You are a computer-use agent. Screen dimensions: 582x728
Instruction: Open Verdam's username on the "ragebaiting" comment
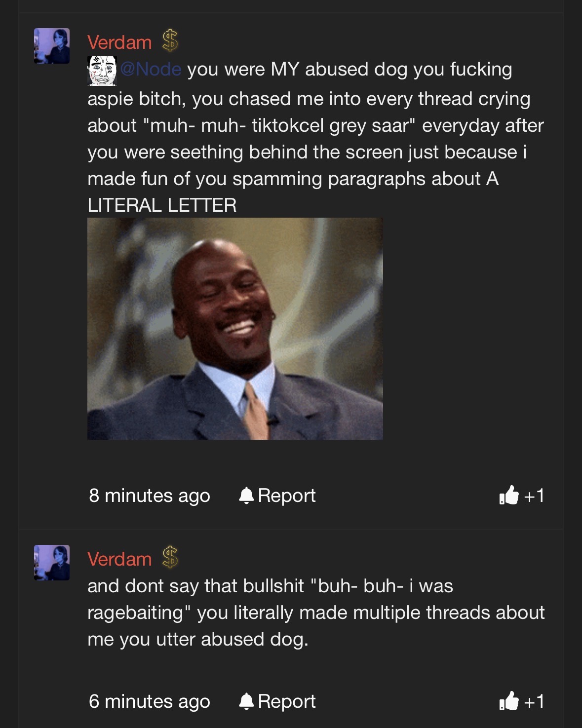tap(119, 559)
